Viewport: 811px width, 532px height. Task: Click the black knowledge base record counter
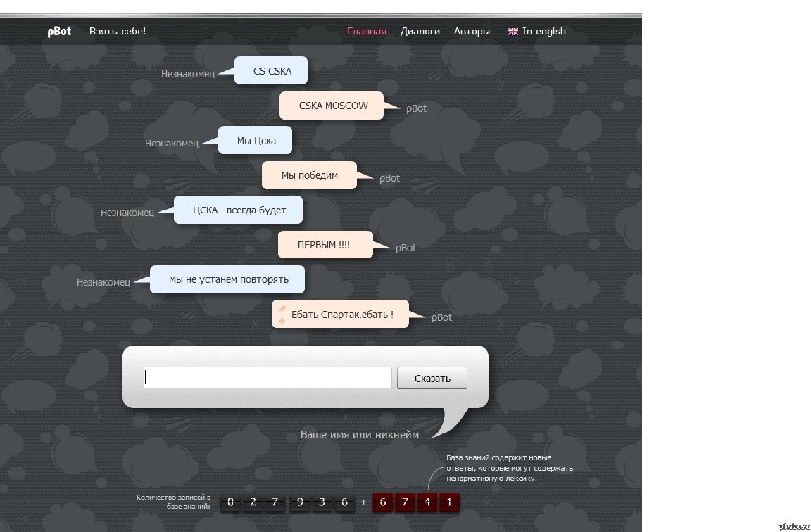(x=287, y=502)
